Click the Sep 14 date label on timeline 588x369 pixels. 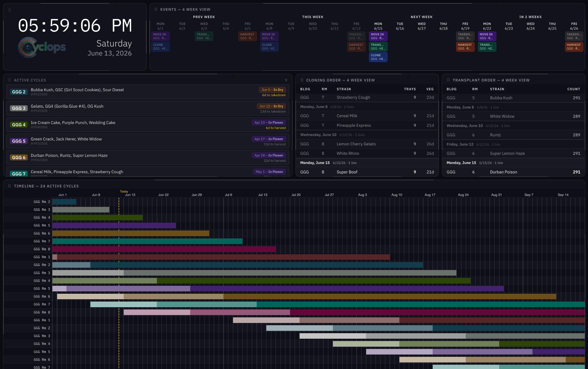[563, 195]
